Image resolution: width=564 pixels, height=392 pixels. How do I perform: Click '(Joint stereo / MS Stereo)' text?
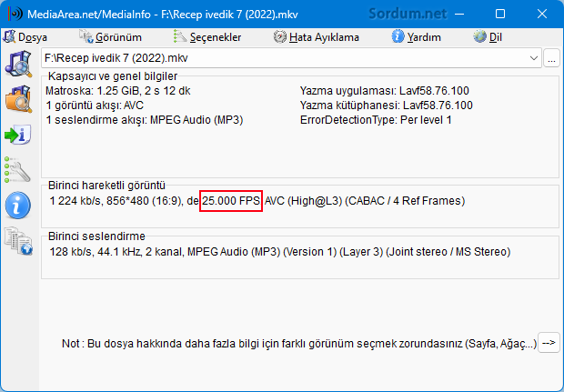click(x=448, y=252)
